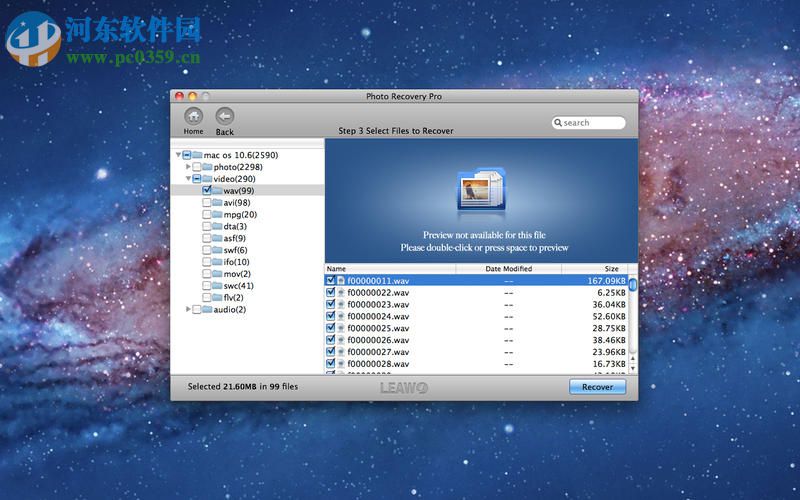
Task: Check the dta(3) checkbox
Action: click(x=207, y=226)
